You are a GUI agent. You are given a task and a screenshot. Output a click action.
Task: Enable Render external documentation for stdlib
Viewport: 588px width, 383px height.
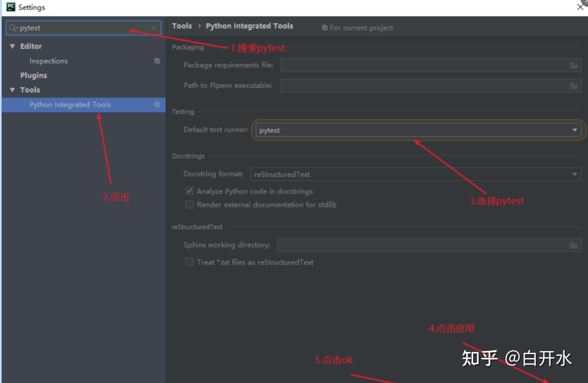coord(189,204)
